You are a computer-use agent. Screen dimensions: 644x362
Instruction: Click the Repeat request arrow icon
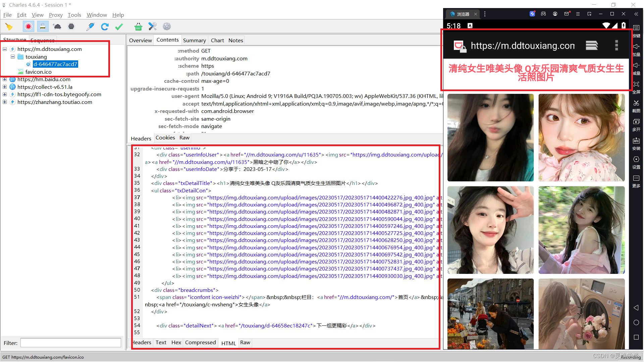[105, 26]
